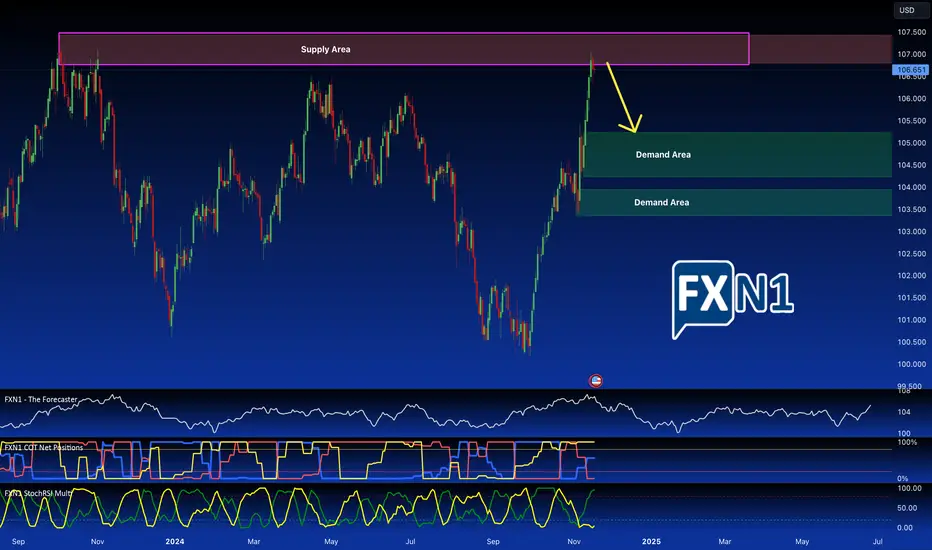This screenshot has height=550, width=932.
Task: Open the FXN1 COT Net Positions legend
Action: pos(43,447)
